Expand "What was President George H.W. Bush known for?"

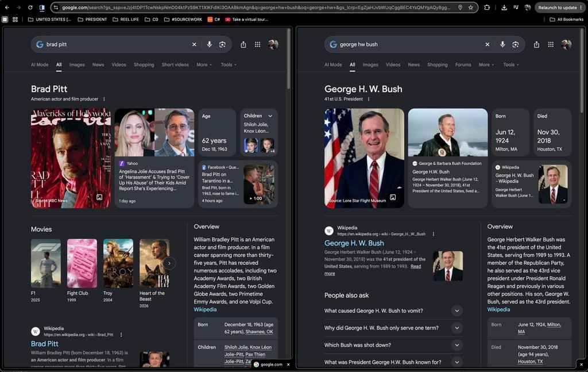coord(457,362)
